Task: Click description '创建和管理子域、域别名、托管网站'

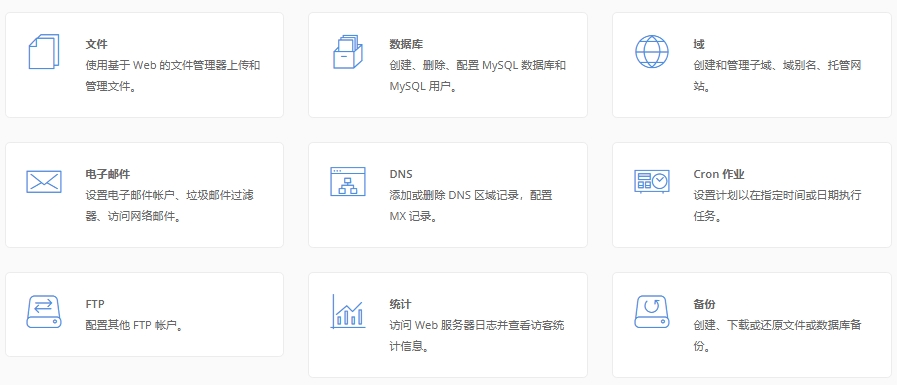Action: [777, 76]
